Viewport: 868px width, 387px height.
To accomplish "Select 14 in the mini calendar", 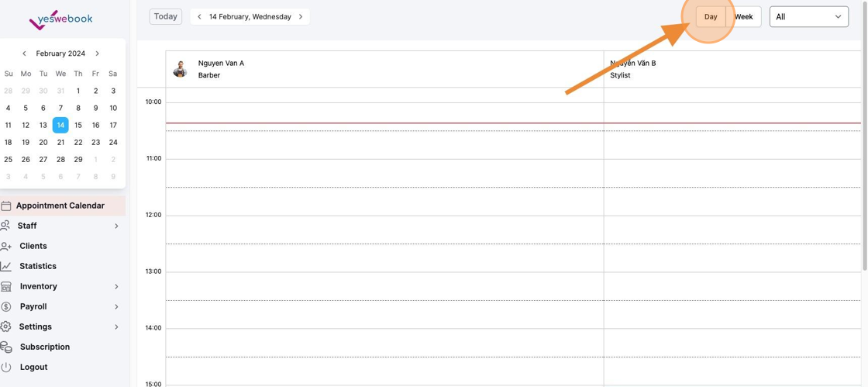I will pos(60,125).
